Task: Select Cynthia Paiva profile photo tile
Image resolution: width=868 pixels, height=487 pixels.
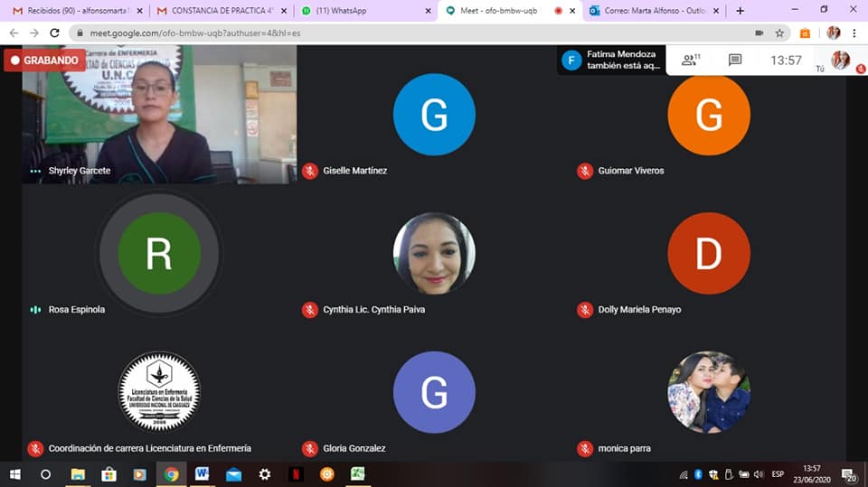Action: coord(434,254)
